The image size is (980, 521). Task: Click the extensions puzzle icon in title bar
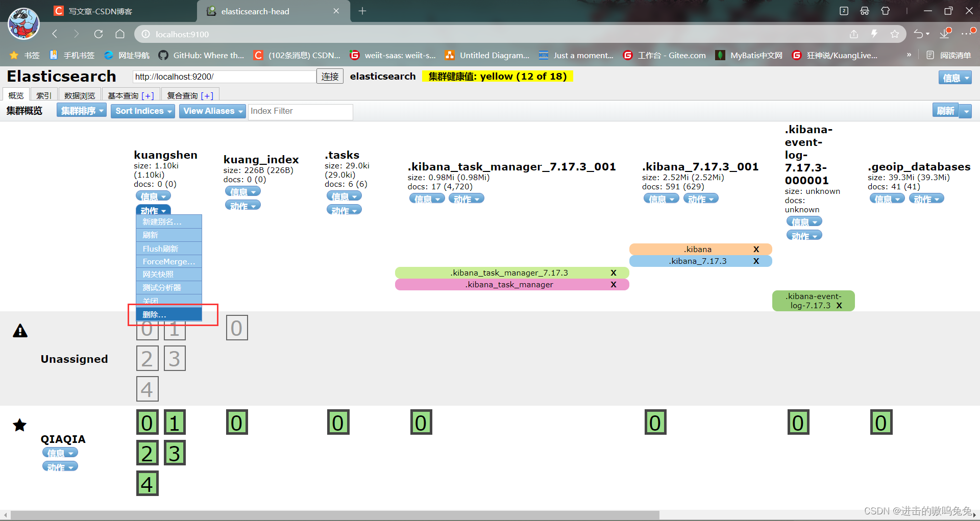886,11
